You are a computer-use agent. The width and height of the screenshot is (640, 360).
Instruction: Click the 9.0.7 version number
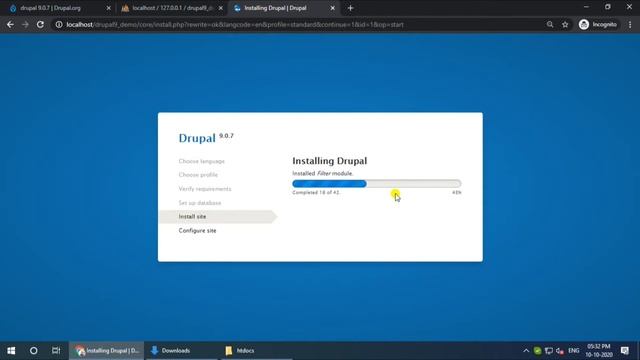(x=226, y=136)
